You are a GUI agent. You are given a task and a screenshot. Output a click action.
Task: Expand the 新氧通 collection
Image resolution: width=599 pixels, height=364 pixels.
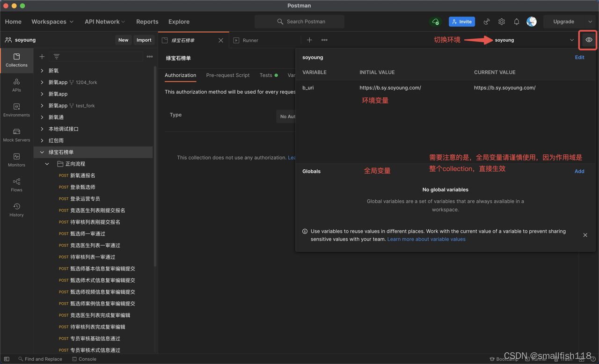point(42,117)
